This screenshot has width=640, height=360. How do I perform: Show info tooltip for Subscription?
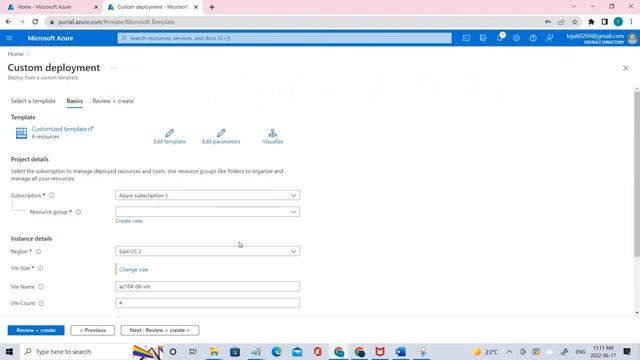pyautogui.click(x=51, y=196)
